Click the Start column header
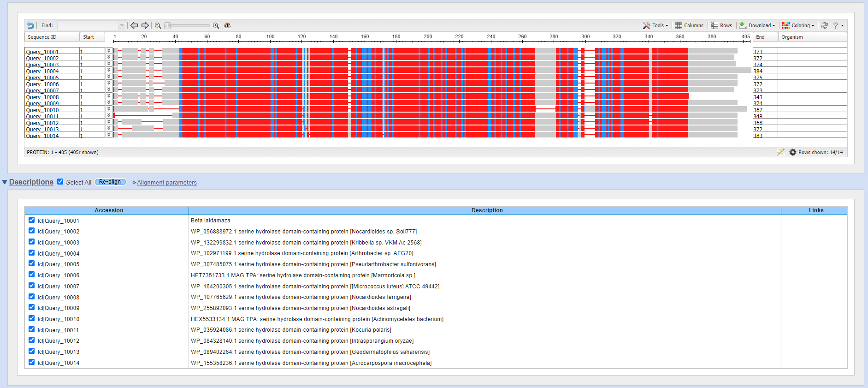 coord(93,37)
